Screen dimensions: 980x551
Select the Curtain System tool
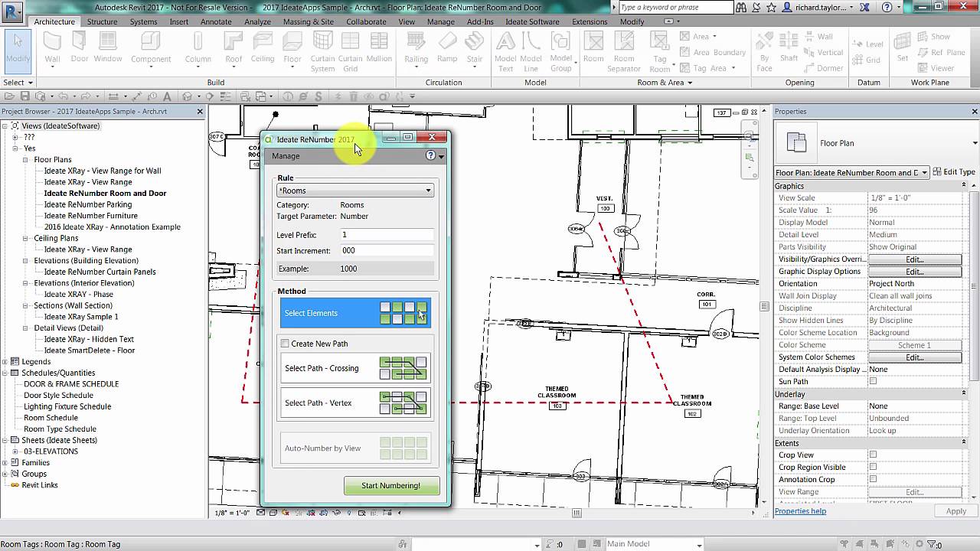[x=322, y=52]
